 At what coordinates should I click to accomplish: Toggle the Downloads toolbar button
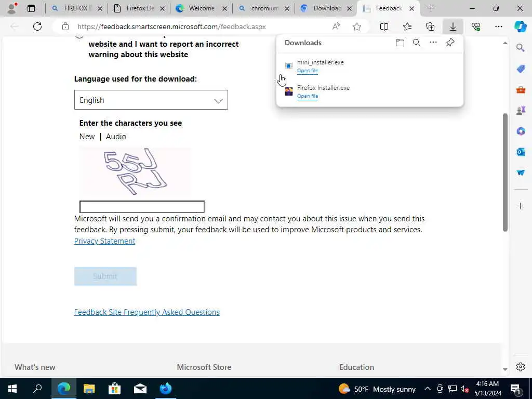click(x=453, y=26)
